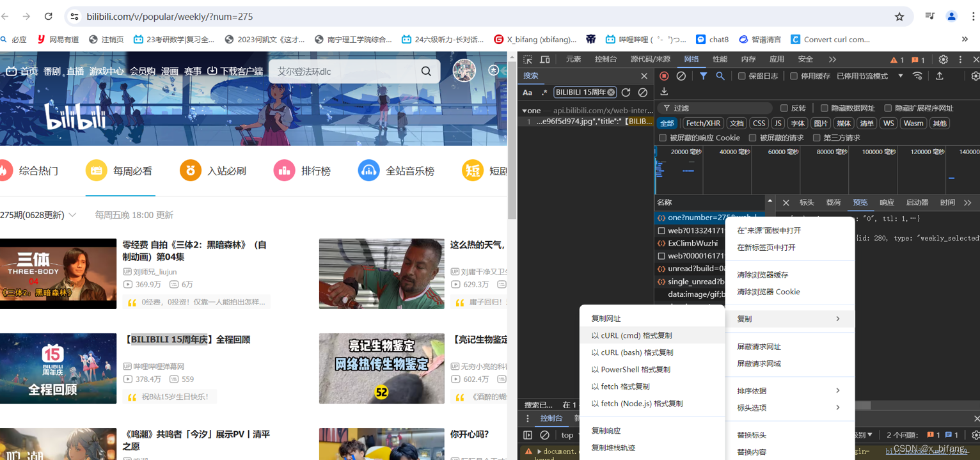This screenshot has width=980, height=460.
Task: Close the request details pane X
Action: point(786,203)
